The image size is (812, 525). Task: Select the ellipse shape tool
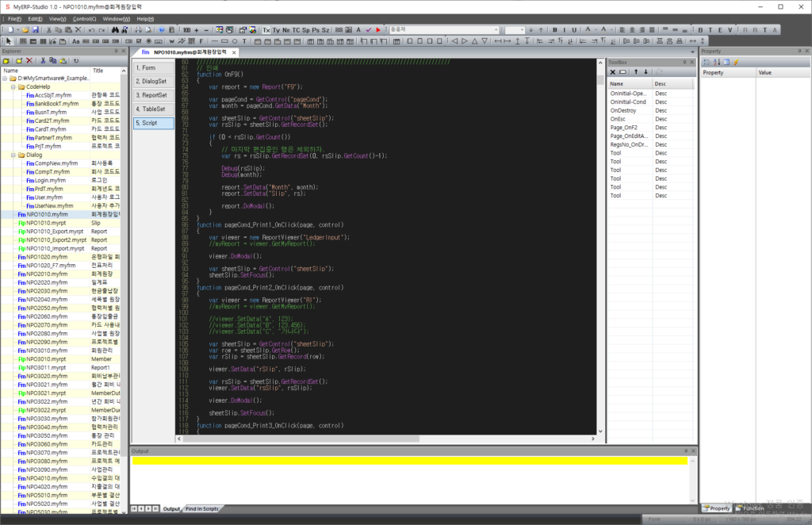235,41
